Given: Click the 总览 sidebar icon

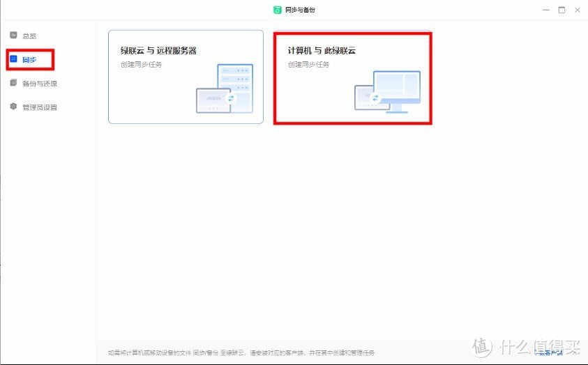Looking at the screenshot, I should click(13, 36).
